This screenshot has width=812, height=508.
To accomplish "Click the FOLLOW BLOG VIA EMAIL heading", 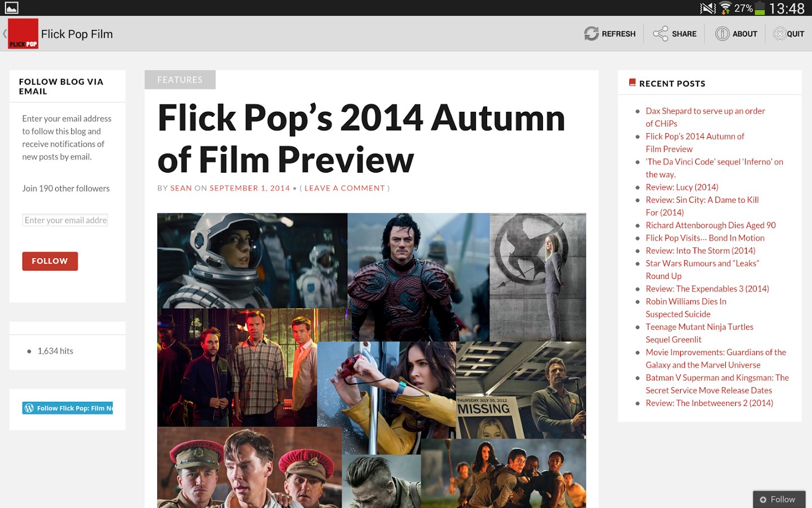I will pyautogui.click(x=61, y=86).
